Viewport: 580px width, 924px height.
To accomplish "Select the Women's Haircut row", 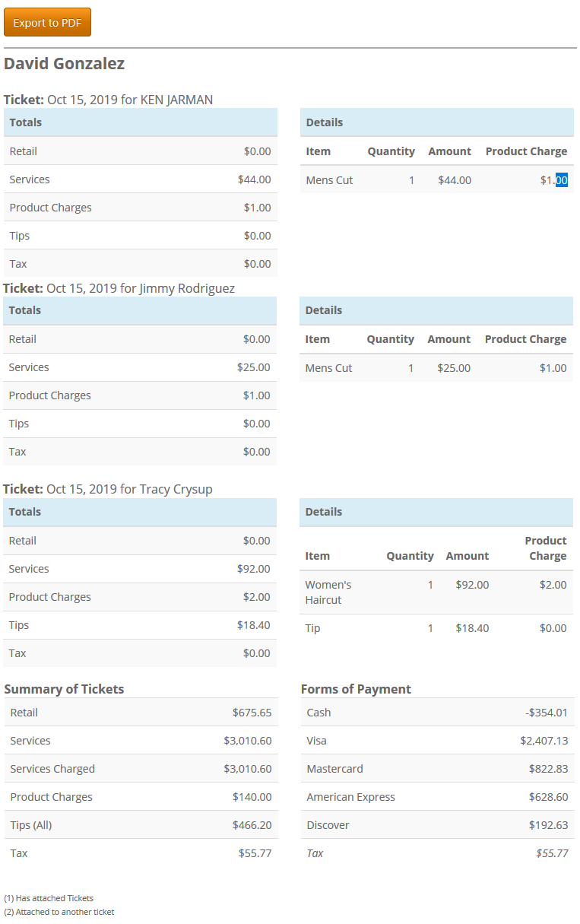I will coord(328,592).
